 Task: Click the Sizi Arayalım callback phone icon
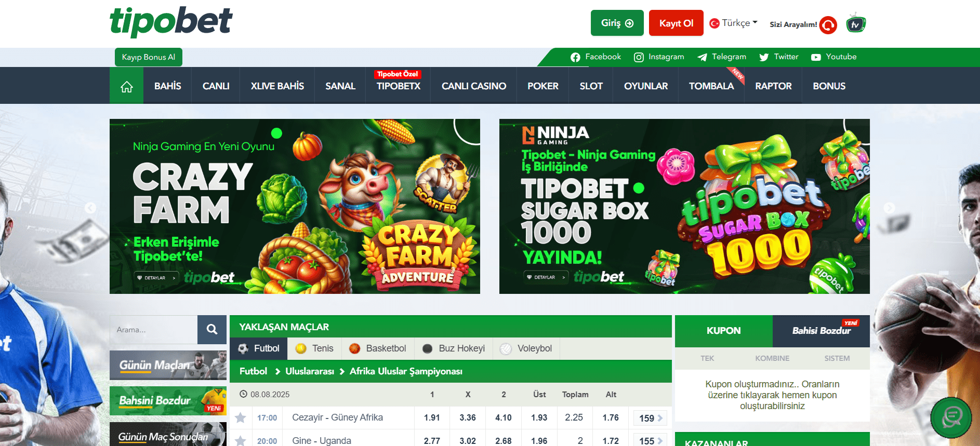click(x=828, y=24)
